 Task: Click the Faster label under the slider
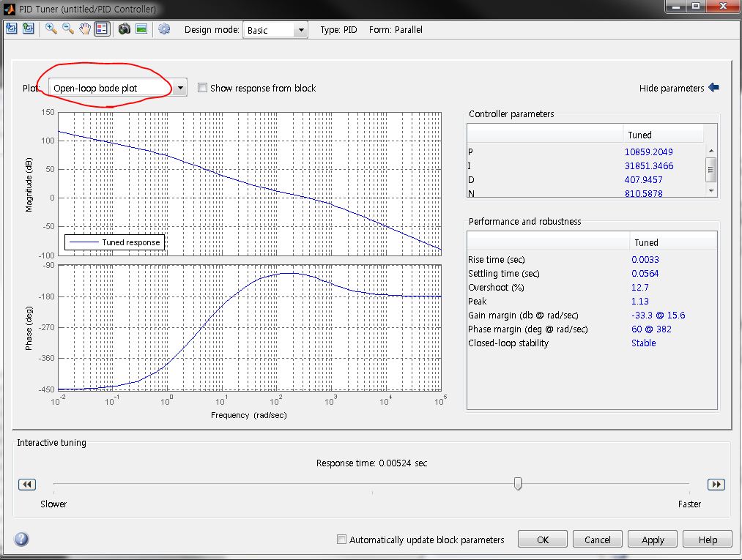click(689, 504)
